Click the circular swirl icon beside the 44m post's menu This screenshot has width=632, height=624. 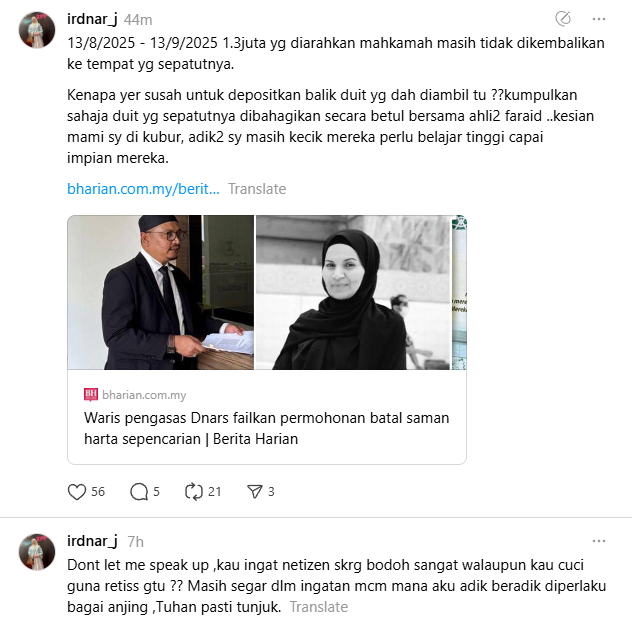pos(563,19)
